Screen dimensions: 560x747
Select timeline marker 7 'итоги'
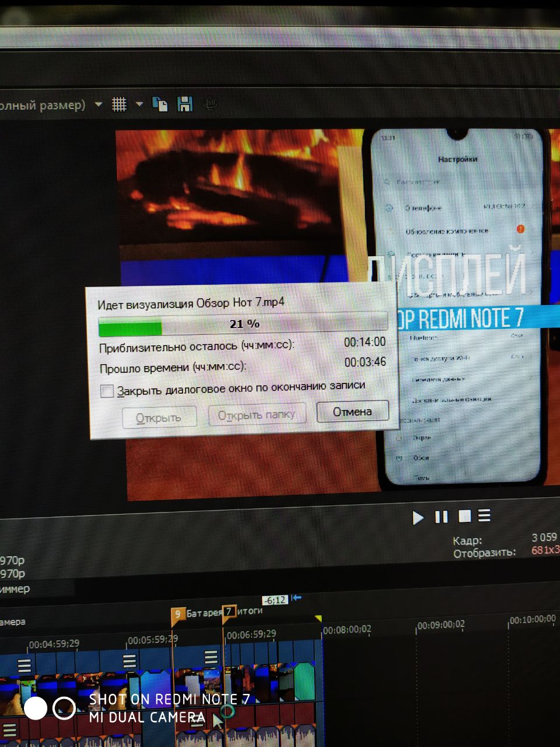[229, 612]
